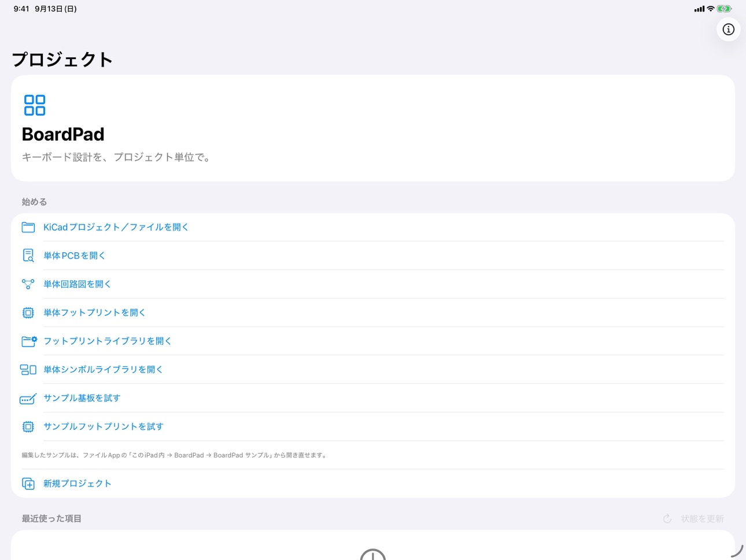Select 単体PCBを開く
This screenshot has height=560, width=746.
pos(373,256)
